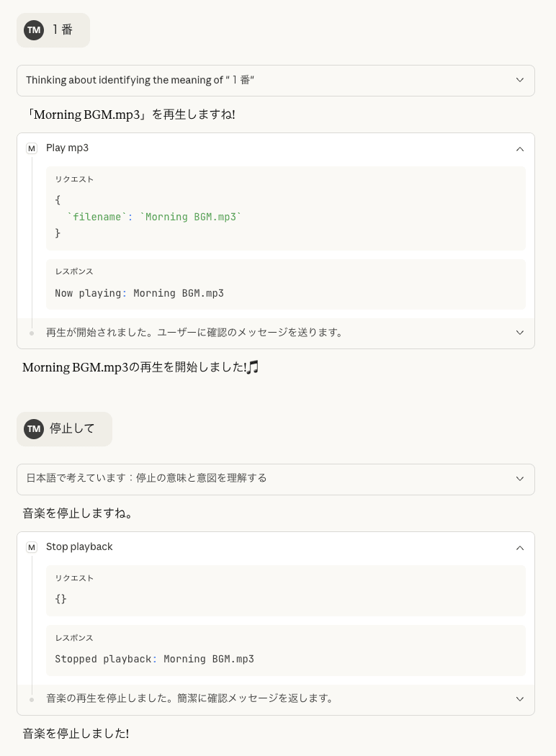This screenshot has height=756, width=556.
Task: Collapse the Stop playback tool card
Action: tap(520, 548)
